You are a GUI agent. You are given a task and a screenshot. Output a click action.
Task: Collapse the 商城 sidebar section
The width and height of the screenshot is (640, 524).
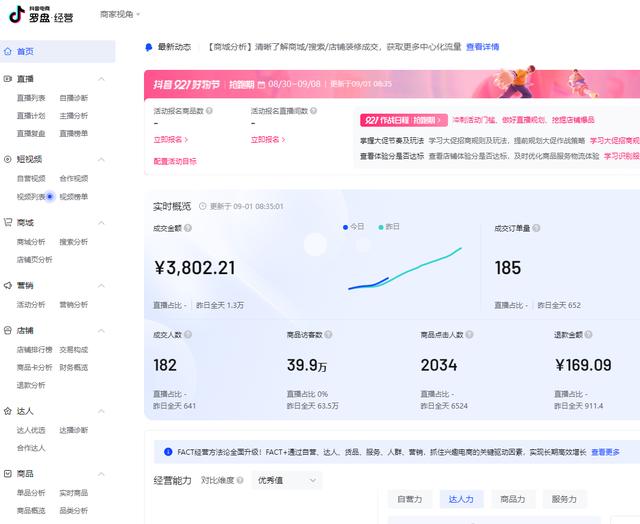click(101, 223)
